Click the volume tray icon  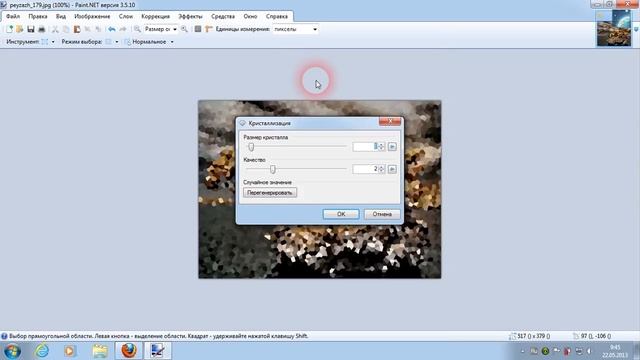point(589,351)
